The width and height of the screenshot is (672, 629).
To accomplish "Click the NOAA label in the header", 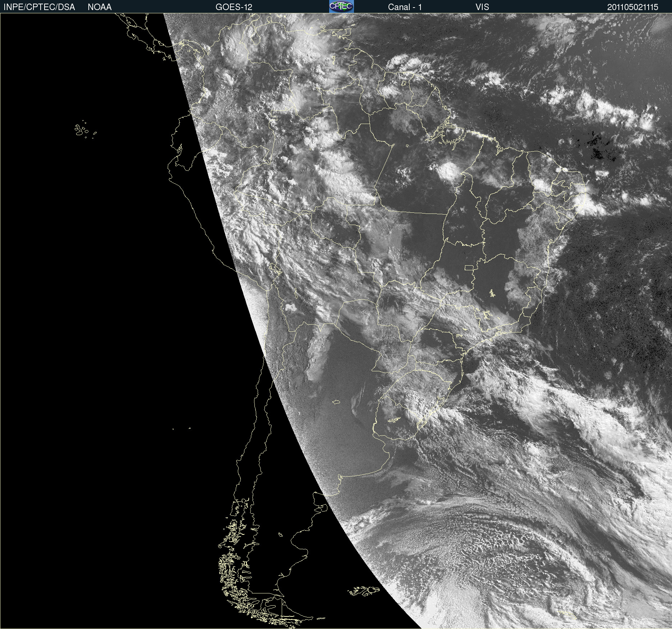I will coord(100,7).
